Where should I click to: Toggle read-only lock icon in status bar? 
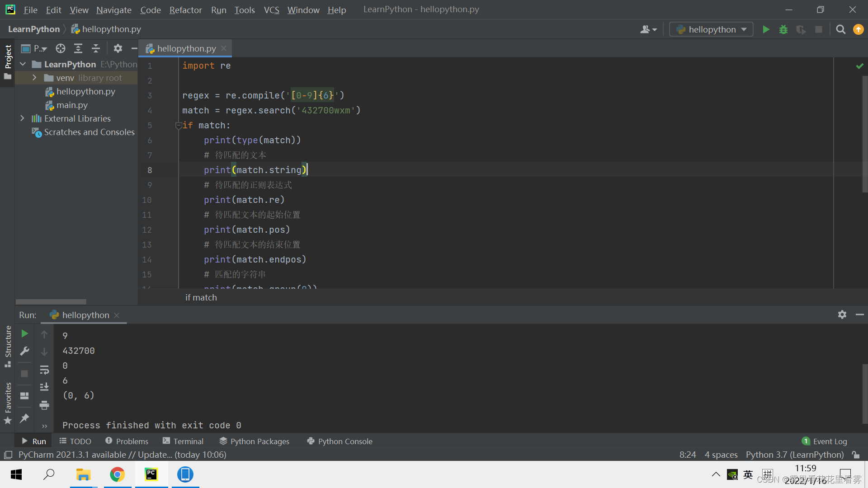click(856, 455)
